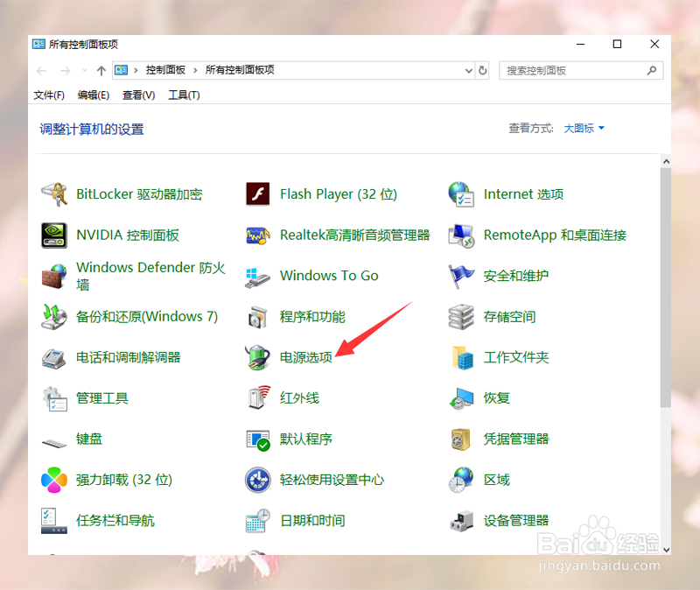Open the 工作文件夹 folder icon

[x=462, y=358]
